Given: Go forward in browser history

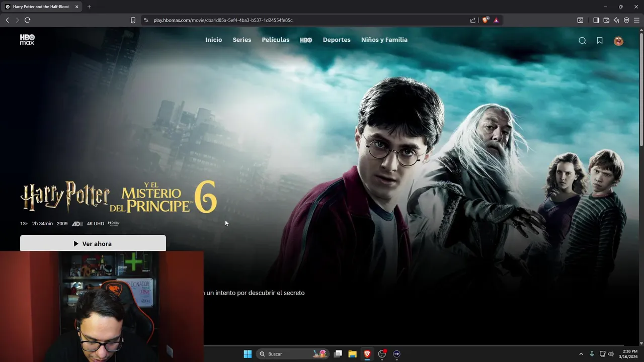Looking at the screenshot, I should point(17,20).
